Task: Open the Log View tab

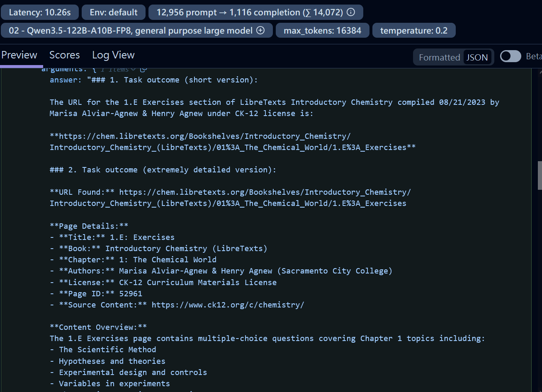Action: coord(113,55)
